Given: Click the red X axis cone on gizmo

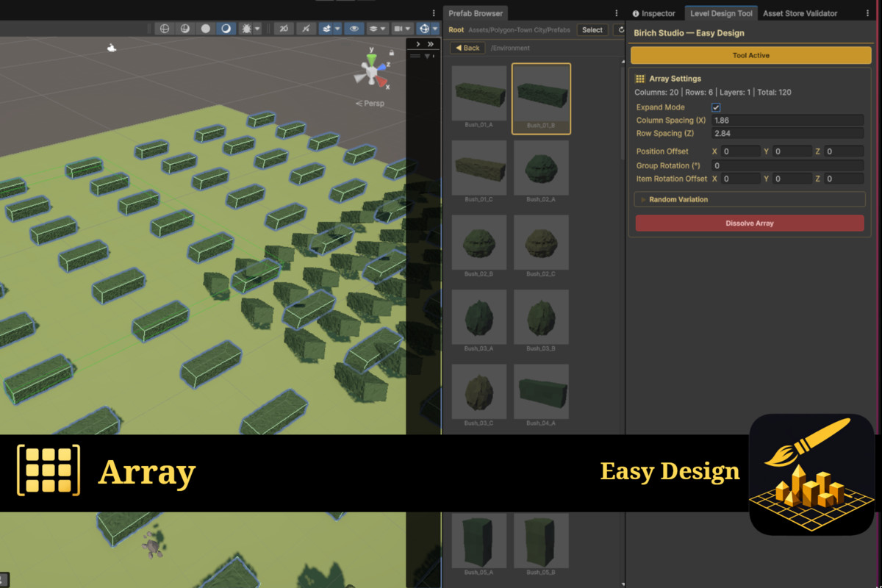Looking at the screenshot, I should click(381, 81).
